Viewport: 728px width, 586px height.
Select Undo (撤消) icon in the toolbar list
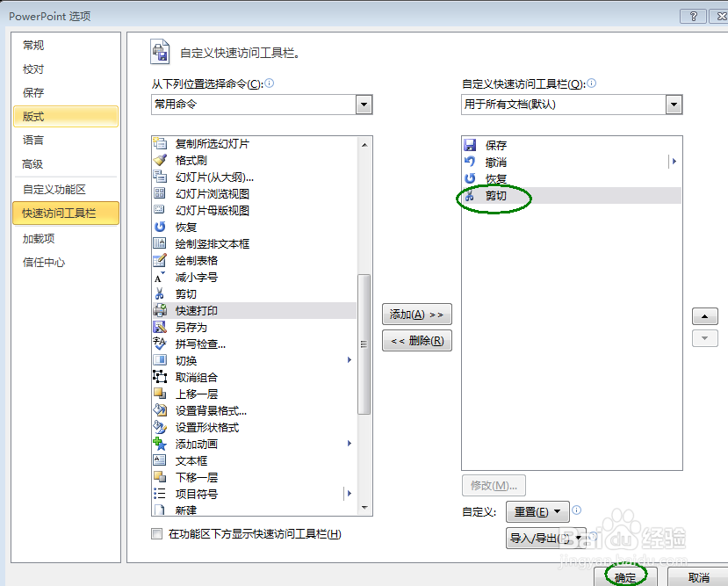pos(470,162)
